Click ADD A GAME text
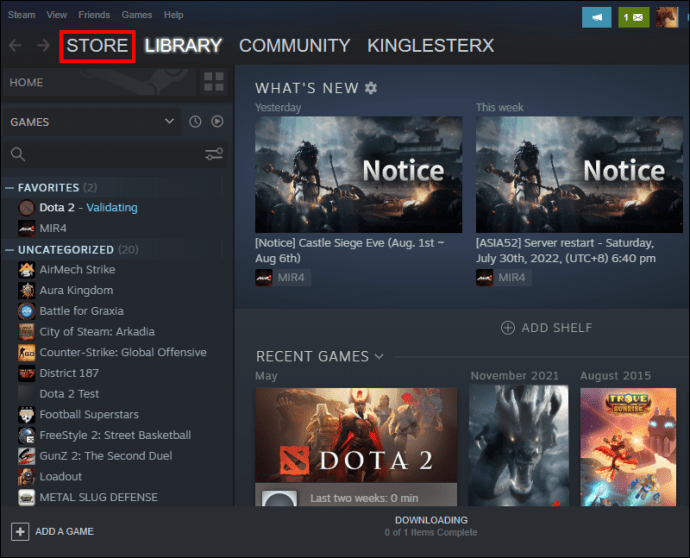This screenshot has height=558, width=690. click(64, 532)
